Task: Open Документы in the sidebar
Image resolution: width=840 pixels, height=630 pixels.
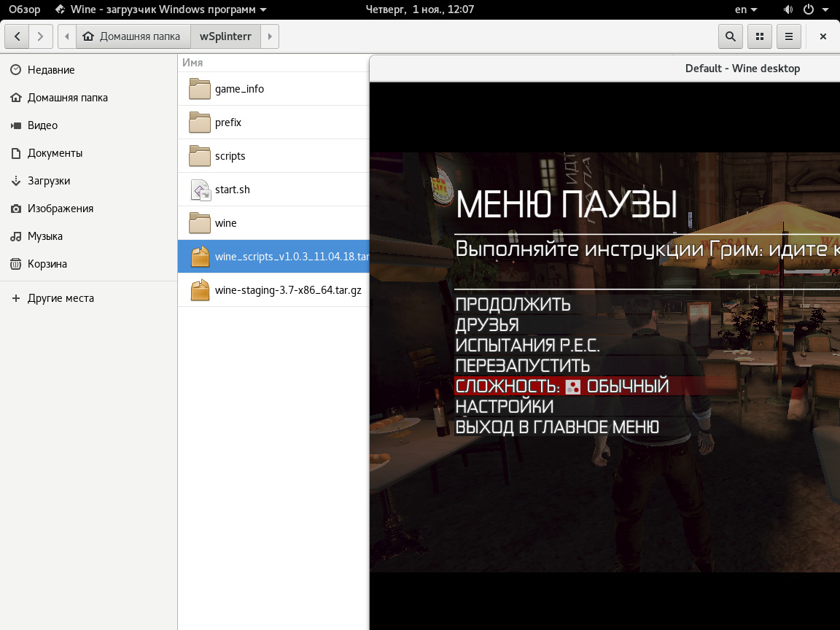Action: (88, 153)
